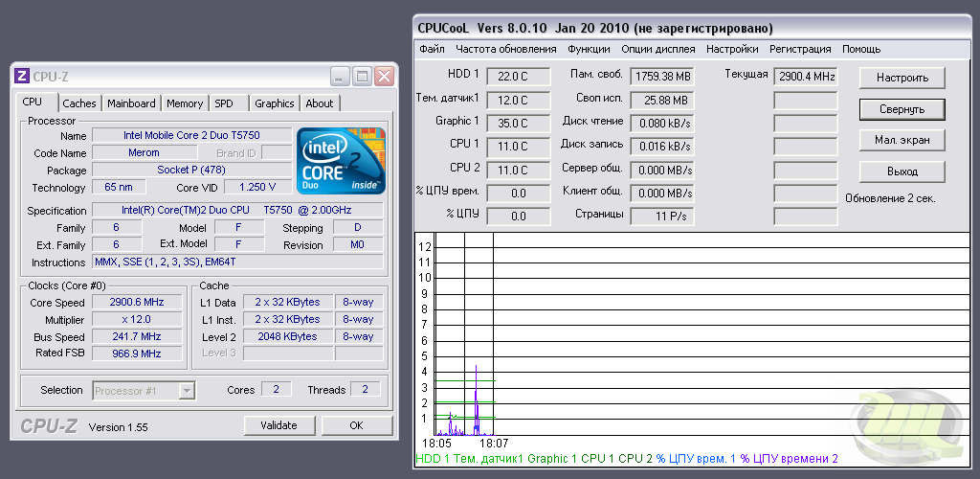Click the Текущая frequency value 2900.4 MHz
The width and height of the screenshot is (980, 479).
point(806,77)
